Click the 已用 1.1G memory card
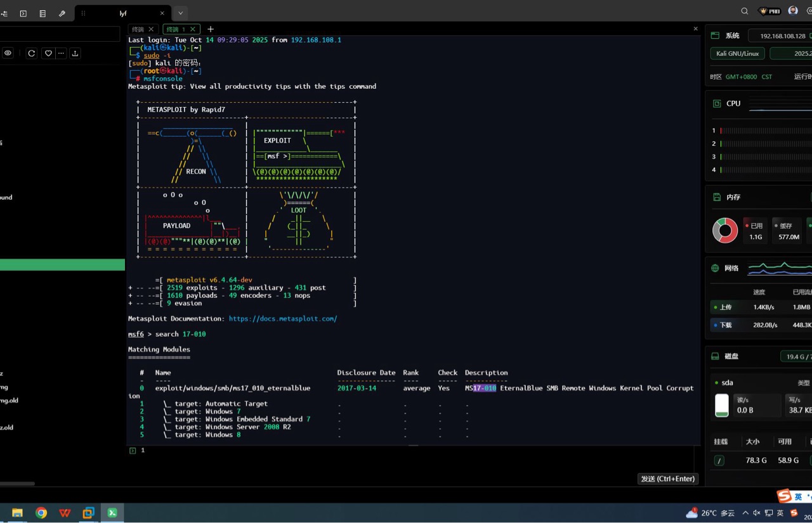This screenshot has height=523, width=812. [756, 231]
